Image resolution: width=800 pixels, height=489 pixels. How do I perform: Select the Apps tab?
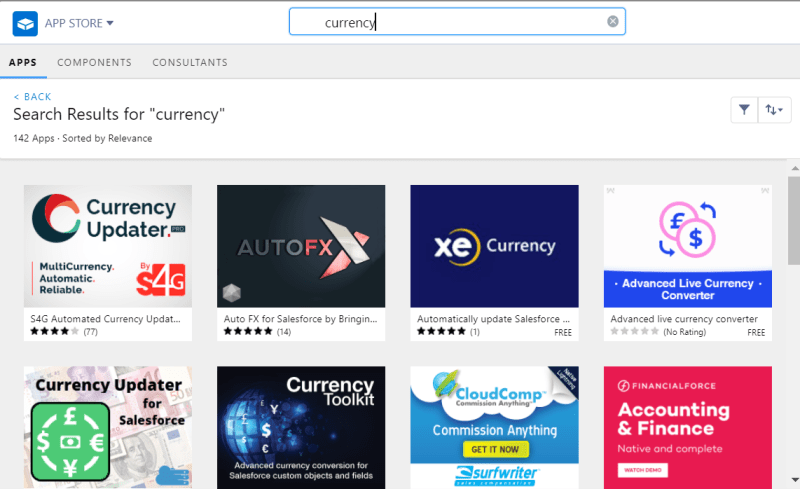pyautogui.click(x=23, y=62)
